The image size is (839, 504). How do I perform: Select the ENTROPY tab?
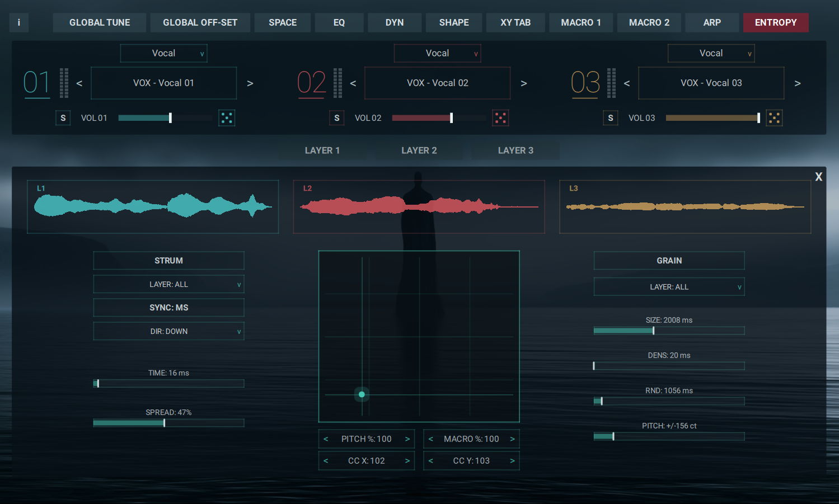pyautogui.click(x=776, y=22)
